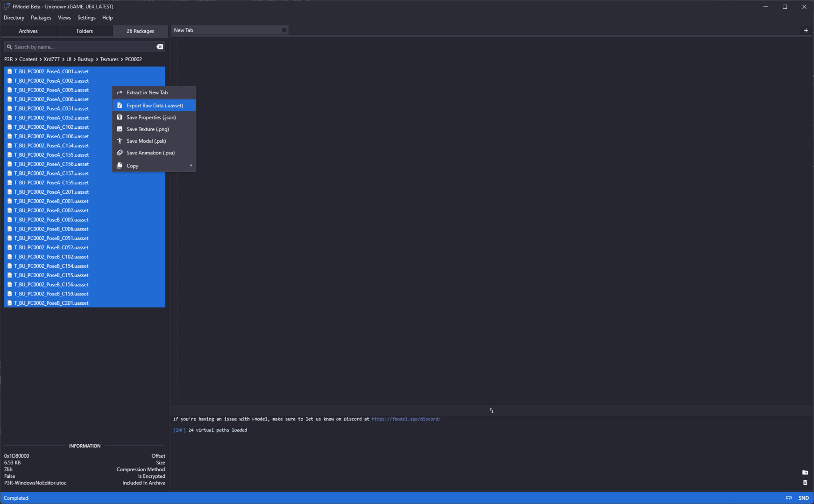Image resolution: width=814 pixels, height=504 pixels.
Task: Go to Xrd777 in the breadcrumb path
Action: [51, 59]
